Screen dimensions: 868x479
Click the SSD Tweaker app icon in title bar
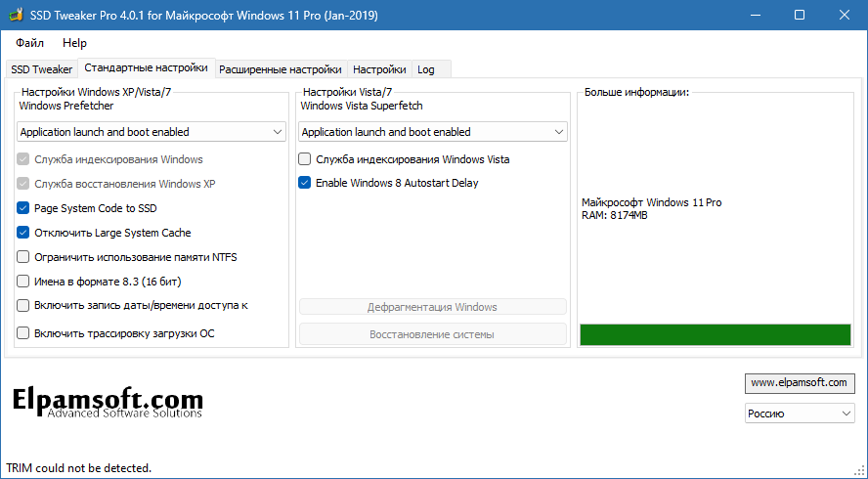[x=16, y=15]
